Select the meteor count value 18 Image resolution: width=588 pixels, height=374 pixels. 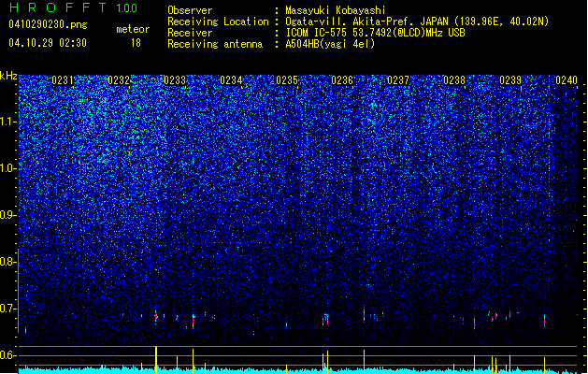[136, 43]
